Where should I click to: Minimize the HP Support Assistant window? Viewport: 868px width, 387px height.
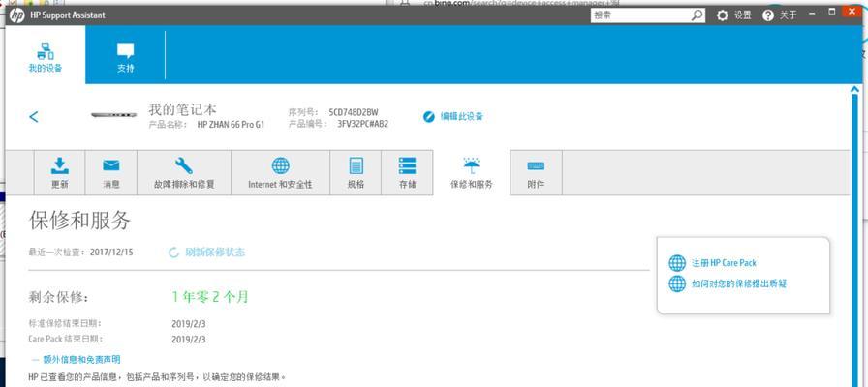point(813,13)
